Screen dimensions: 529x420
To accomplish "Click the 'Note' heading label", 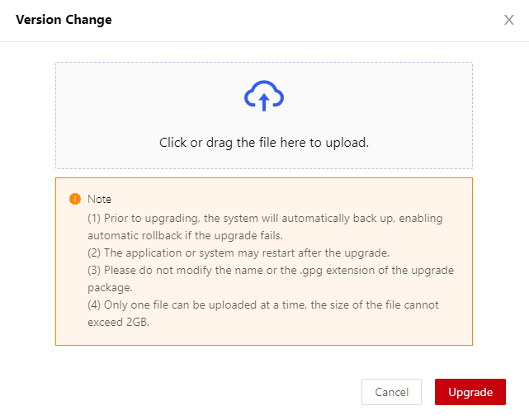I will [x=99, y=199].
